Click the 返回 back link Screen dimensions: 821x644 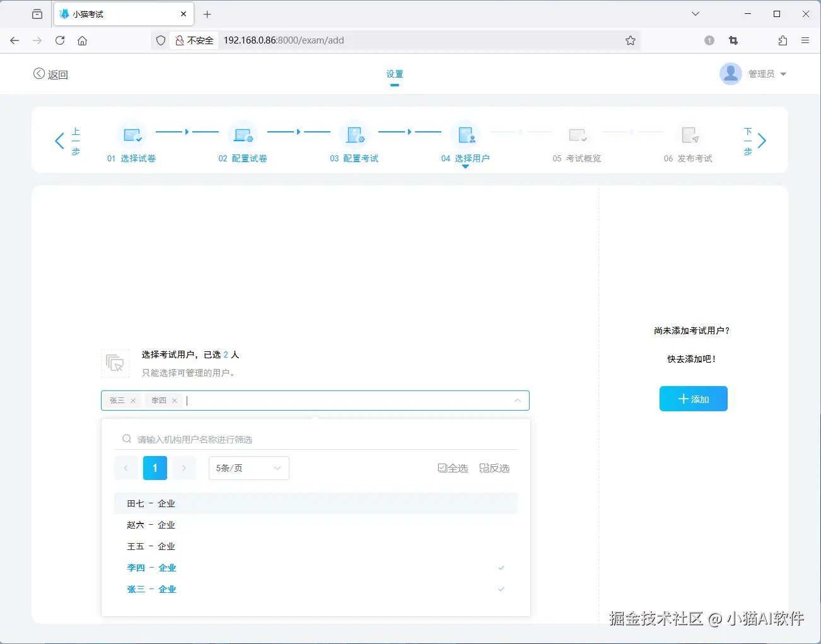point(50,74)
